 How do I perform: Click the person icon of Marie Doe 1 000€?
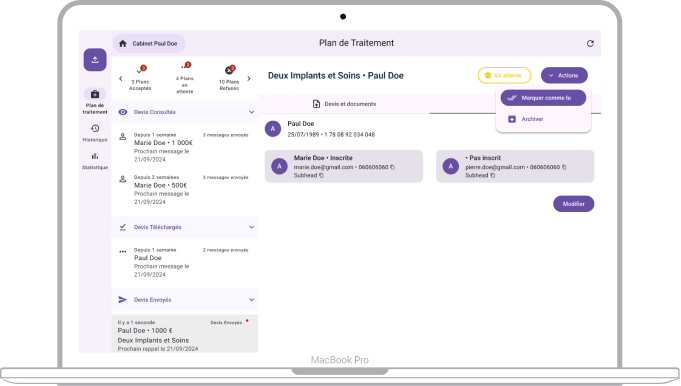click(x=123, y=136)
